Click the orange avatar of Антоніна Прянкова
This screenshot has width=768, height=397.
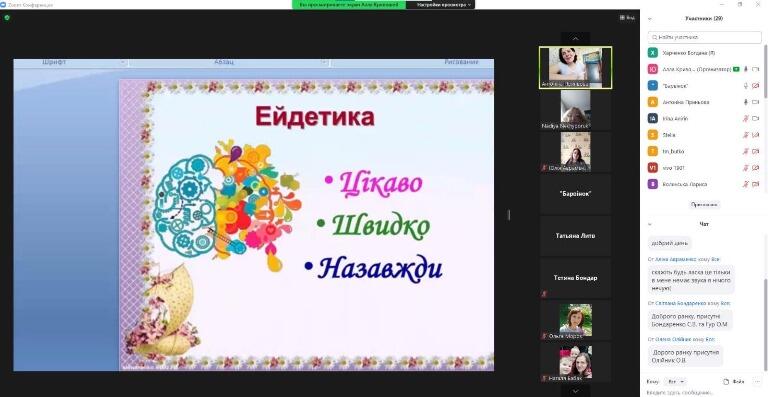pos(652,102)
